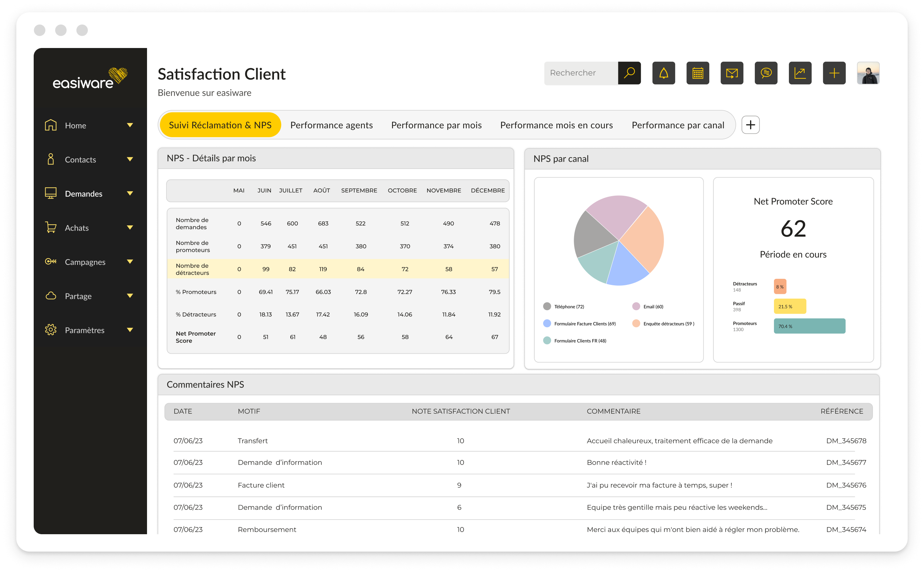Add a new dashboard tab with the plus button
The image size is (924, 572).
coord(750,125)
